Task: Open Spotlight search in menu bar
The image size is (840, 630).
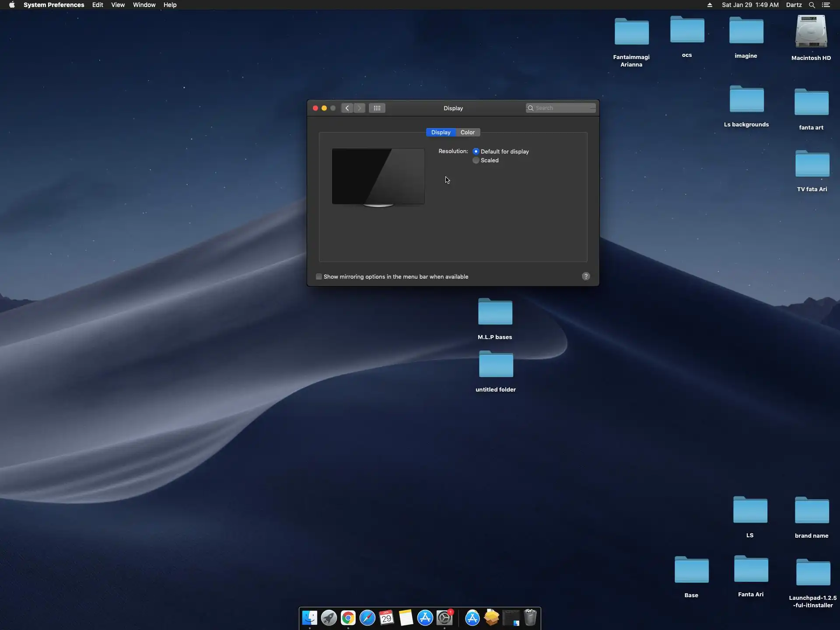Action: click(x=812, y=5)
